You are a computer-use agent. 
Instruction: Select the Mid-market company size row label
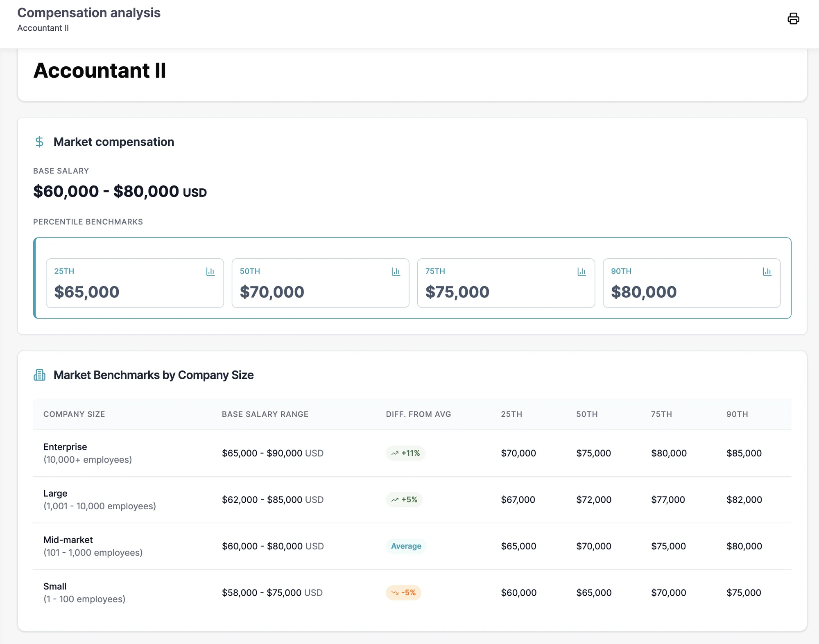[x=93, y=546]
